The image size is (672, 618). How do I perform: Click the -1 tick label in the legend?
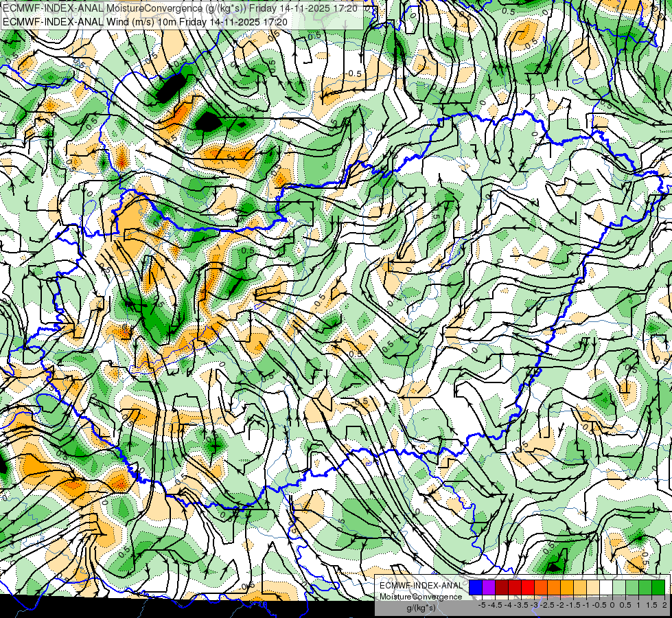[586, 605]
